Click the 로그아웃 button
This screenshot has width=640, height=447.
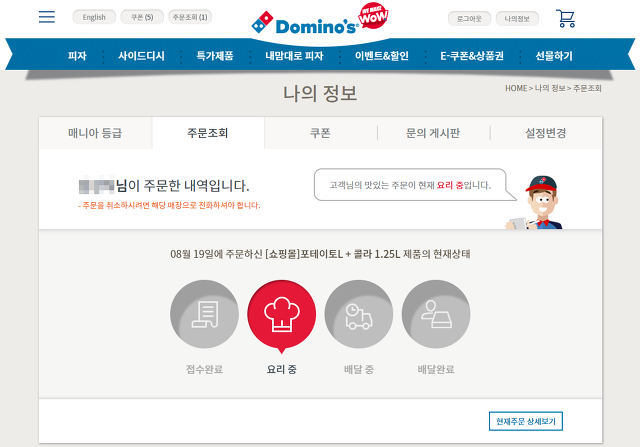pyautogui.click(x=469, y=19)
